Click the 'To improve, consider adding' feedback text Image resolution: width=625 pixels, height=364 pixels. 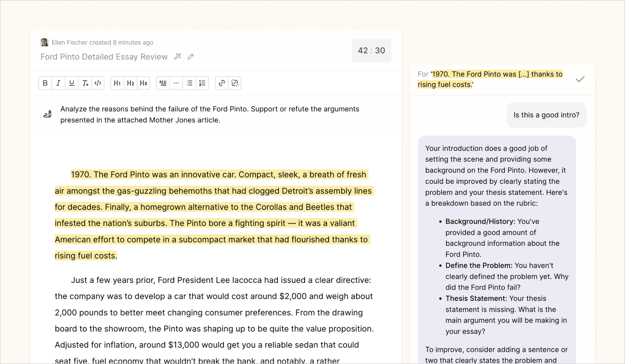pyautogui.click(x=496, y=355)
